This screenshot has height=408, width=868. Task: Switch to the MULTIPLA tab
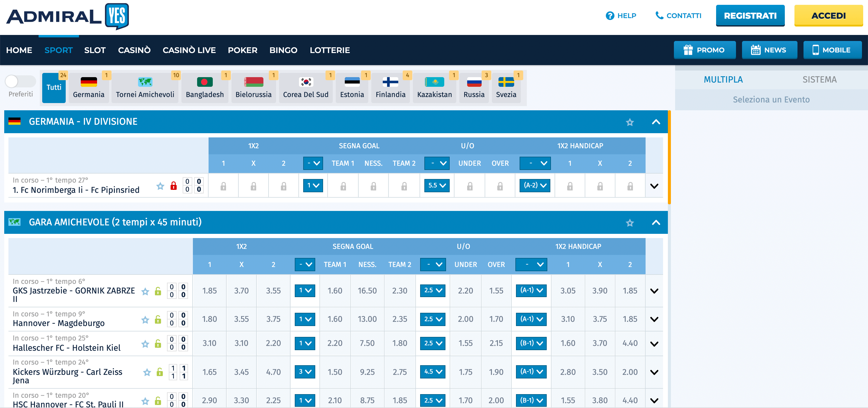[x=723, y=80]
